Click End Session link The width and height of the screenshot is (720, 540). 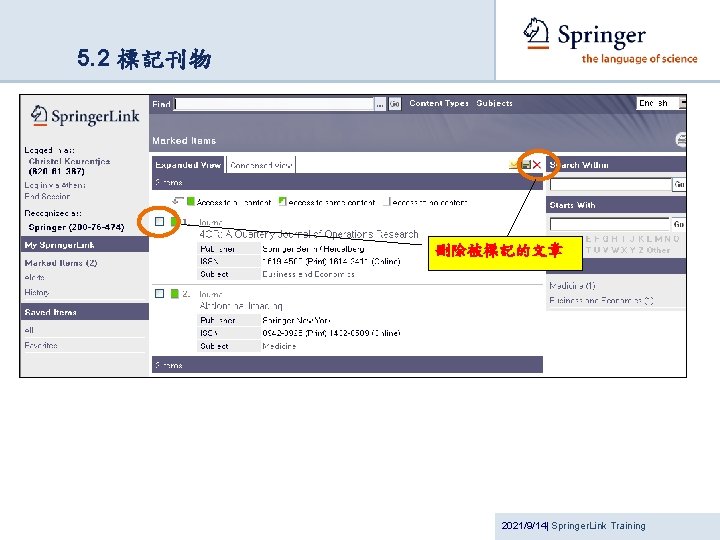point(47,196)
